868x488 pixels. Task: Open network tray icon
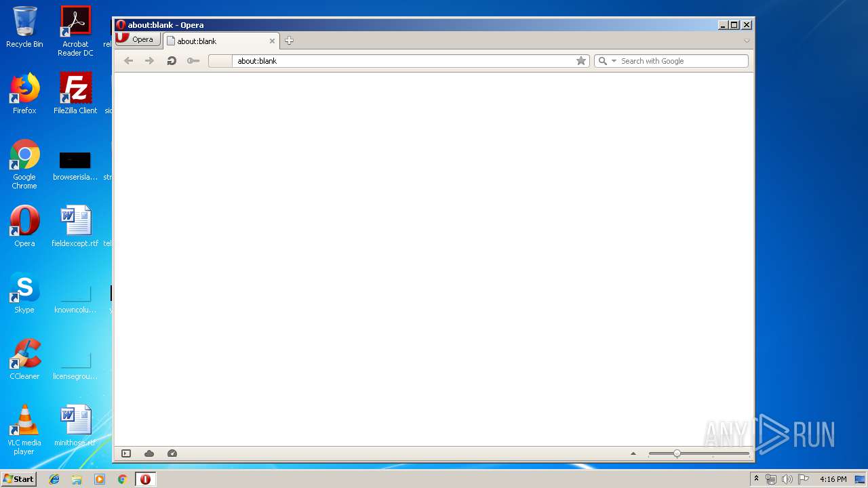(771, 479)
